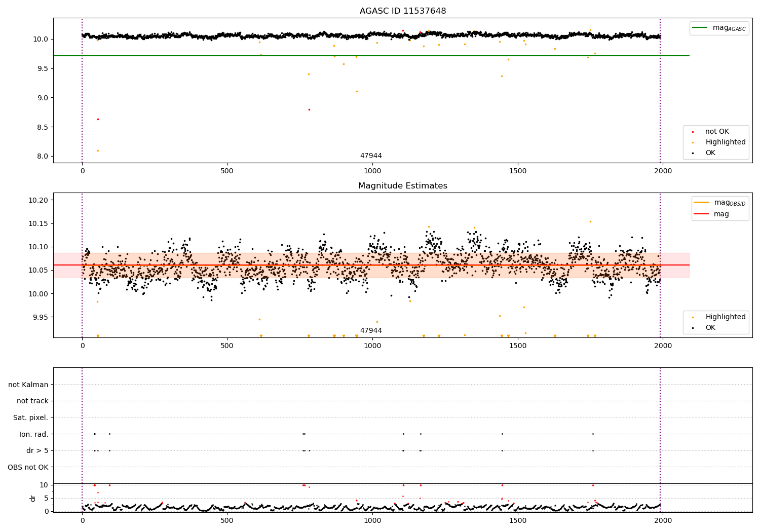Click the red 'mag' legend entry
Viewport: 760px width, 532px height.
pos(712,214)
